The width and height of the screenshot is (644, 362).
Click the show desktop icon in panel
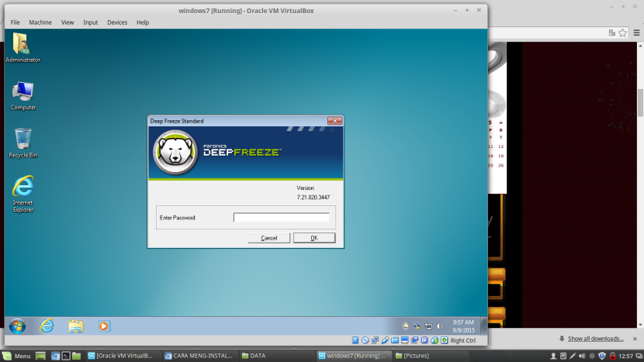coord(40,356)
